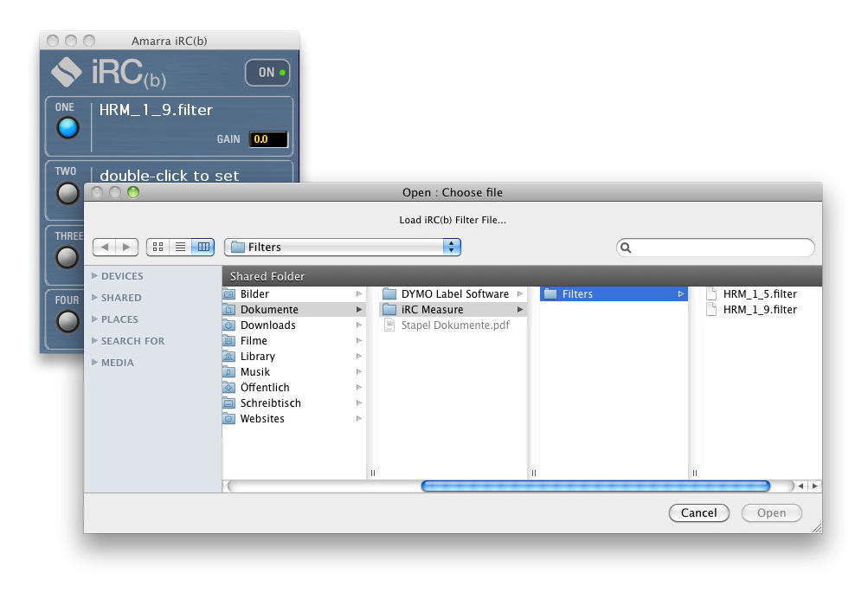
Task: Click the Musik folder icon
Action: coord(229,371)
